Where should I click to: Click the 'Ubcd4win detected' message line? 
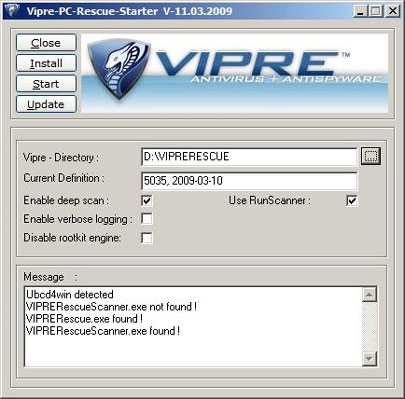click(x=70, y=294)
